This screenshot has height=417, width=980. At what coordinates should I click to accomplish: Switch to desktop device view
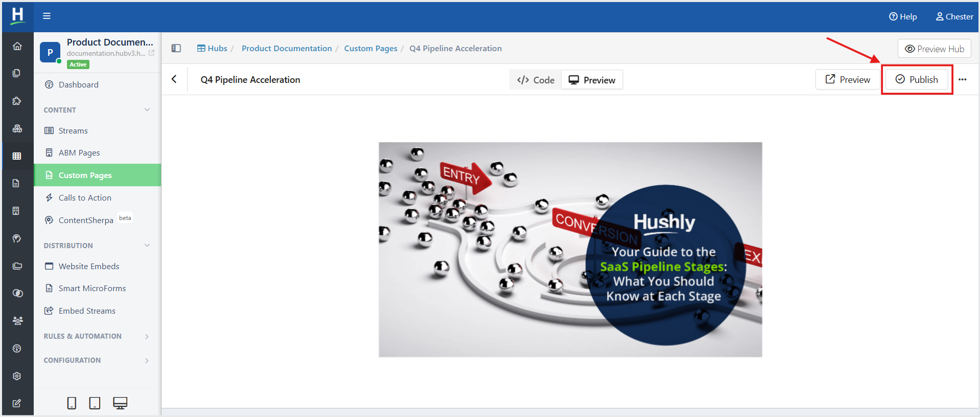coord(120,403)
